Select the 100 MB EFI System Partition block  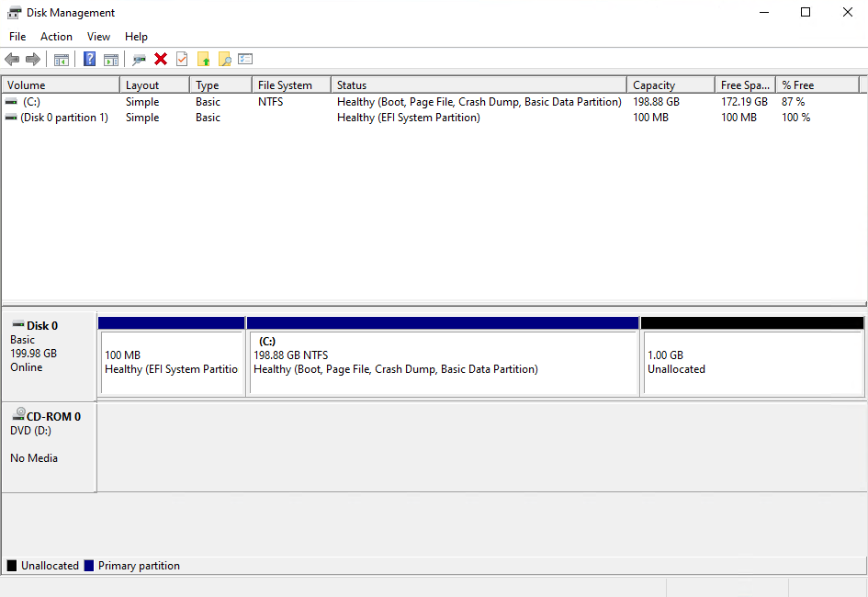(x=172, y=362)
